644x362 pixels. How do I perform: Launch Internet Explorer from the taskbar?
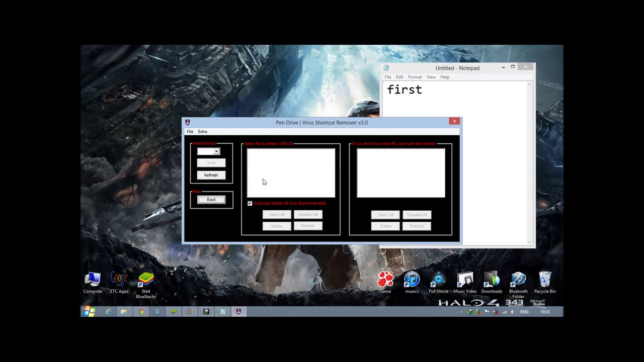point(108,312)
